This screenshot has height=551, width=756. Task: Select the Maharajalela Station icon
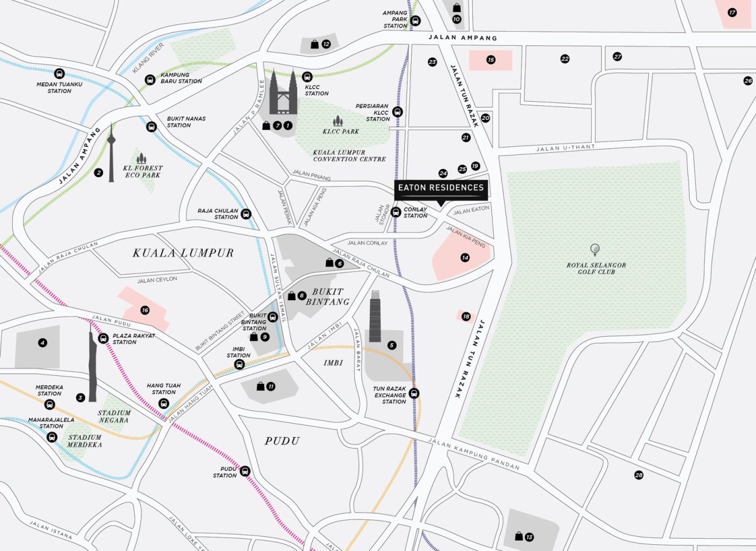52,437
